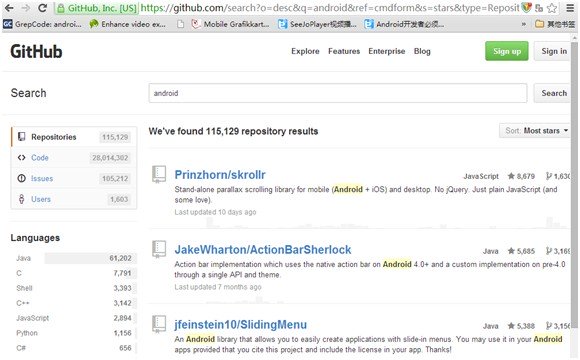Select the Issues filter tab
This screenshot has height=360, width=580.
point(74,178)
